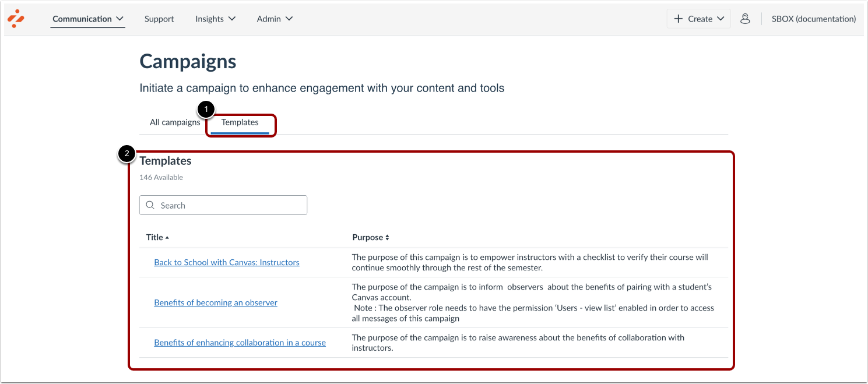Expand the Admin dropdown

(x=275, y=18)
